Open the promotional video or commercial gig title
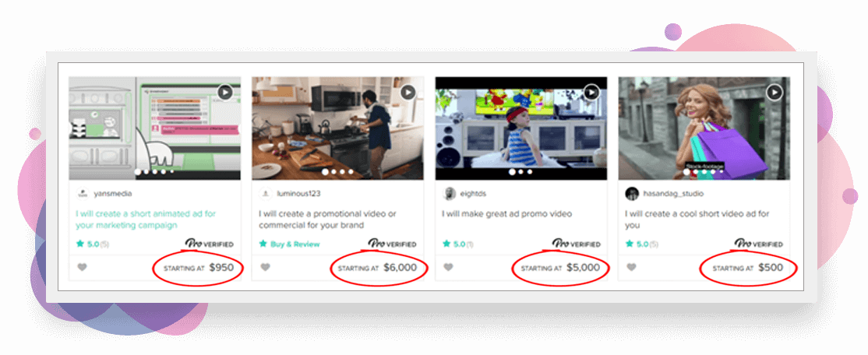868x355 pixels. coord(328,220)
